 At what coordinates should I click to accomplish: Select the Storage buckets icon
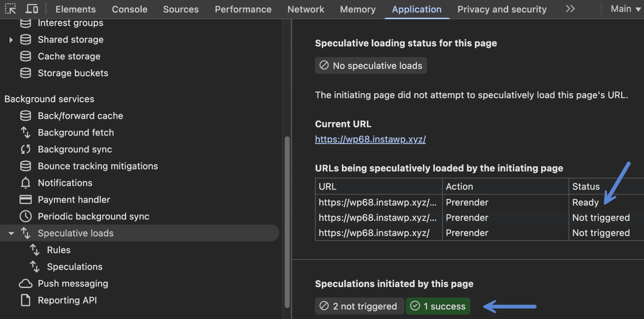click(x=25, y=73)
